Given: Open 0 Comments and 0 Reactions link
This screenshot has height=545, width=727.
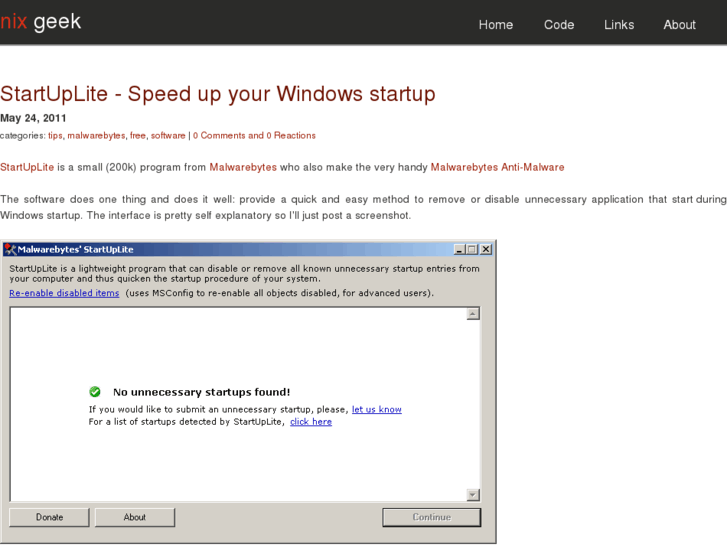Looking at the screenshot, I should [x=254, y=135].
